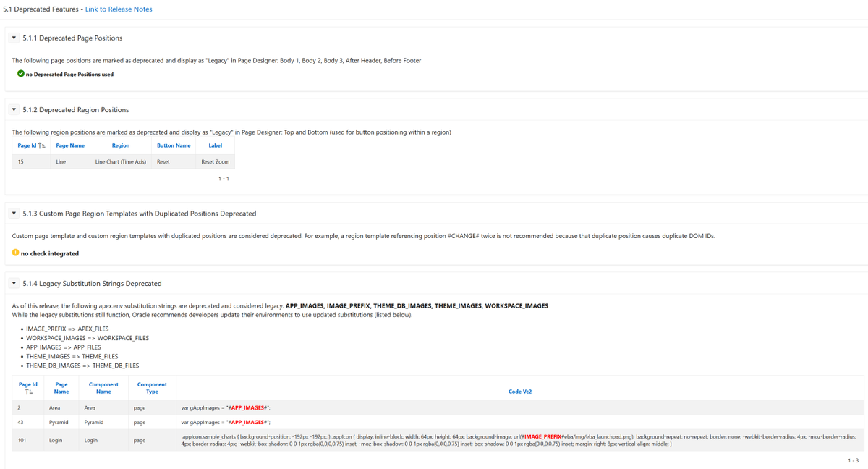Sort Region Positions table by Page Name
This screenshot has width=868, height=469.
point(70,145)
